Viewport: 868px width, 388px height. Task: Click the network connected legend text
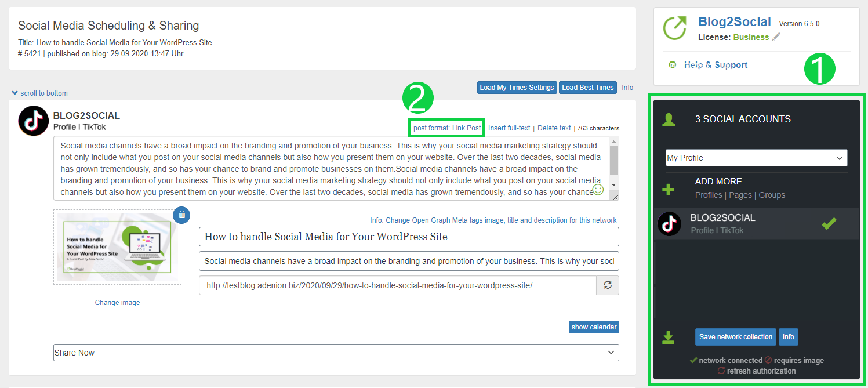click(x=731, y=360)
